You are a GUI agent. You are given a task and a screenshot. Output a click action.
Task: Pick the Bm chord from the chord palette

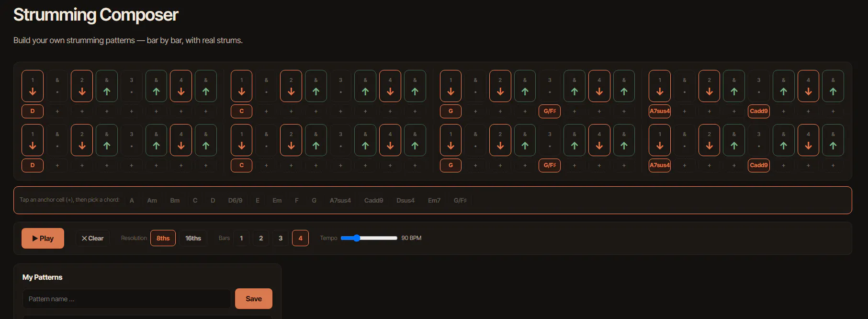175,200
